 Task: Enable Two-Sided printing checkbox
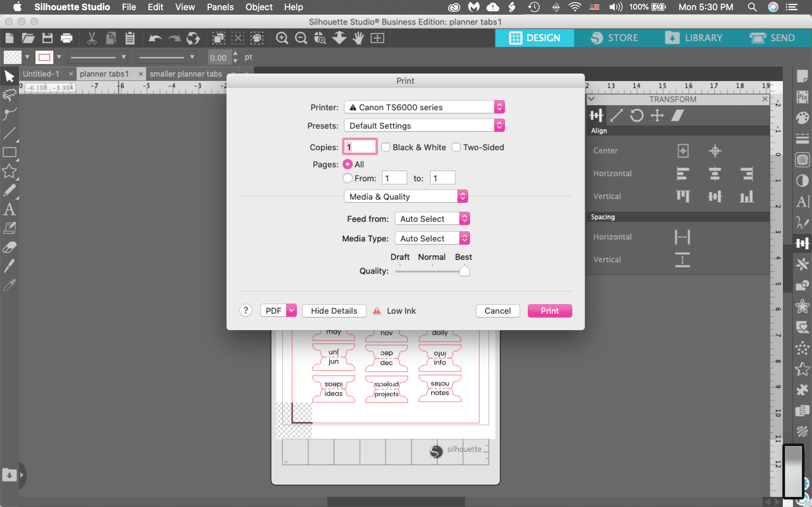(x=456, y=147)
